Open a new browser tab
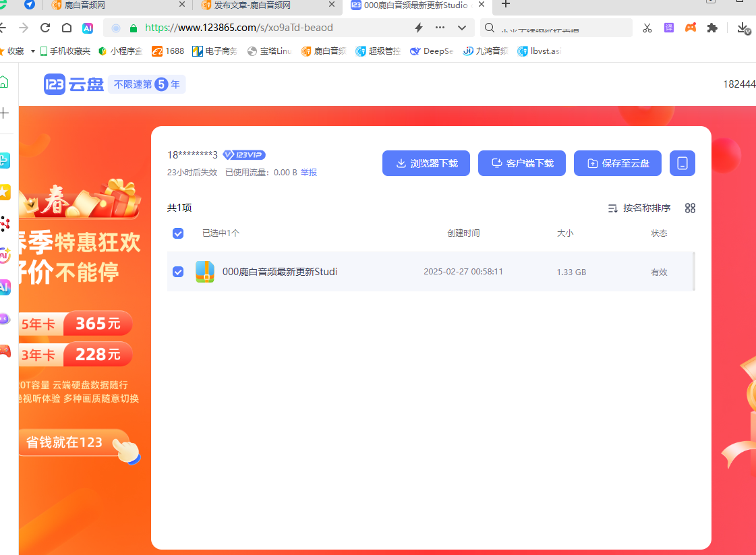Screen dimensions: 756x555 click(x=505, y=4)
